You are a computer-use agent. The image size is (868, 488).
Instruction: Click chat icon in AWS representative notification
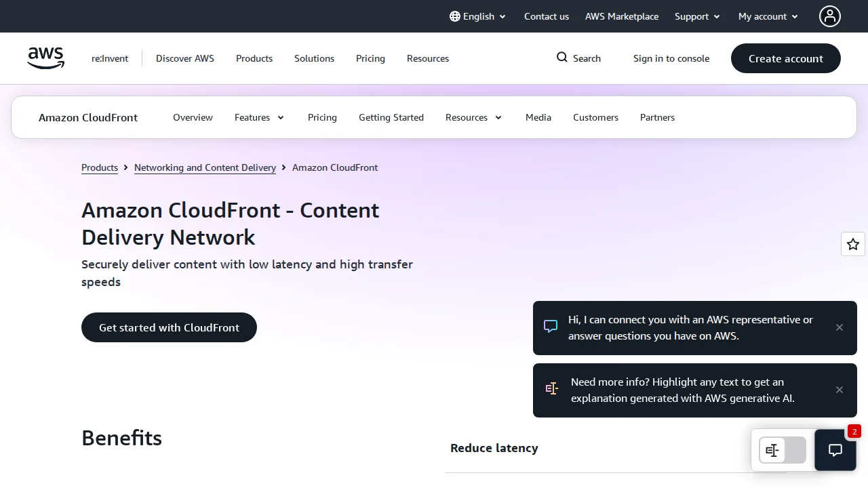click(x=551, y=327)
